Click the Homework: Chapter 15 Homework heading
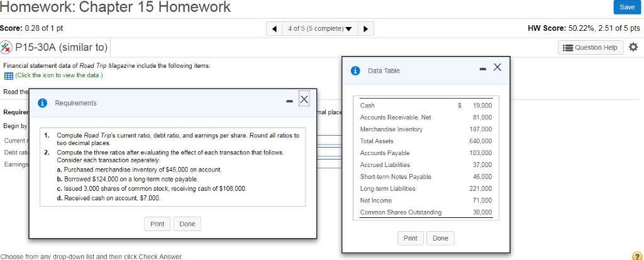The image size is (644, 260). pyautogui.click(x=116, y=7)
